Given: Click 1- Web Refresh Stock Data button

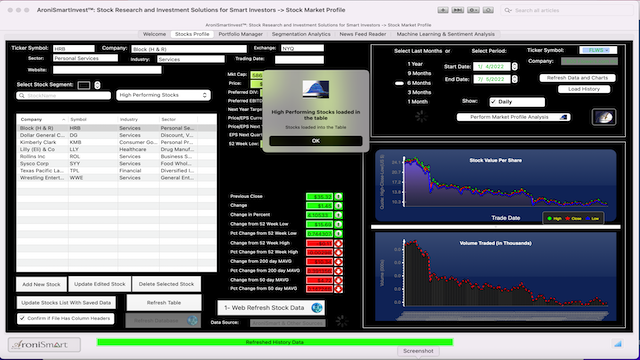Looking at the screenshot, I should coord(271,308).
